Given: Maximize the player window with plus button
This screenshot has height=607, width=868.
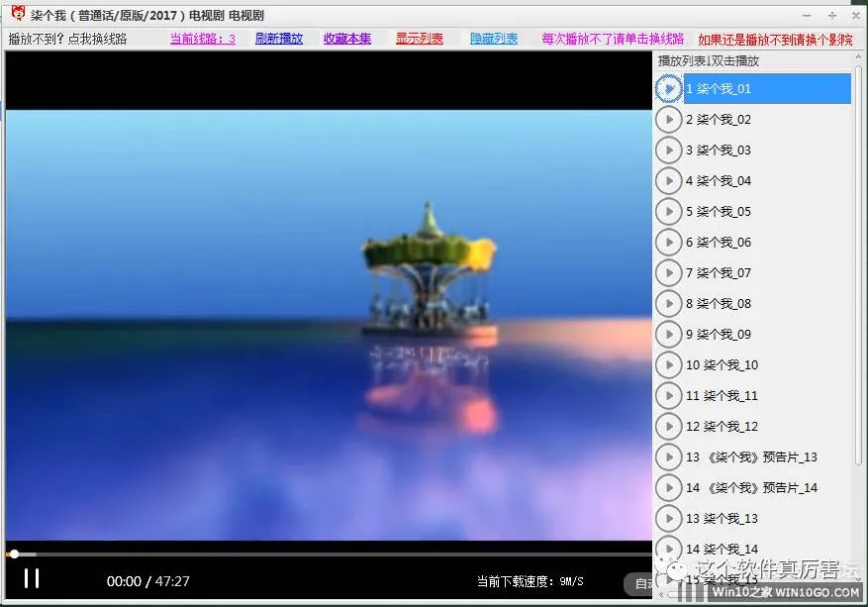Looking at the screenshot, I should (831, 16).
